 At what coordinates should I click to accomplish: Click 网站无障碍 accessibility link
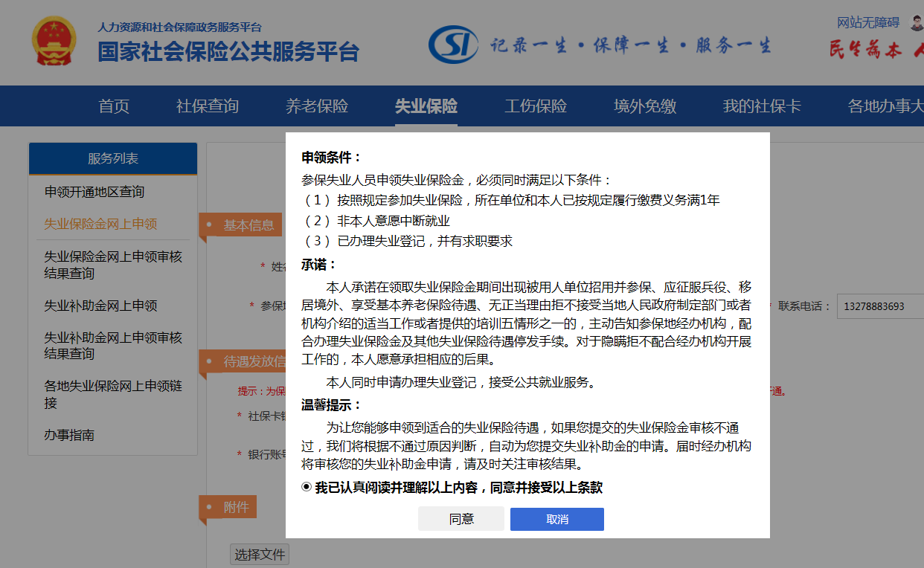pyautogui.click(x=868, y=23)
